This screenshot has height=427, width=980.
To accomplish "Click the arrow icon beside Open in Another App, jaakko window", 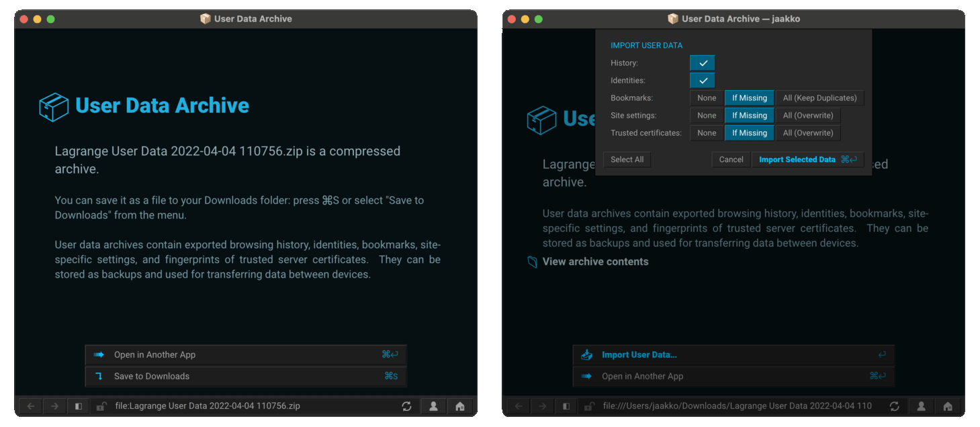I will pyautogui.click(x=587, y=376).
